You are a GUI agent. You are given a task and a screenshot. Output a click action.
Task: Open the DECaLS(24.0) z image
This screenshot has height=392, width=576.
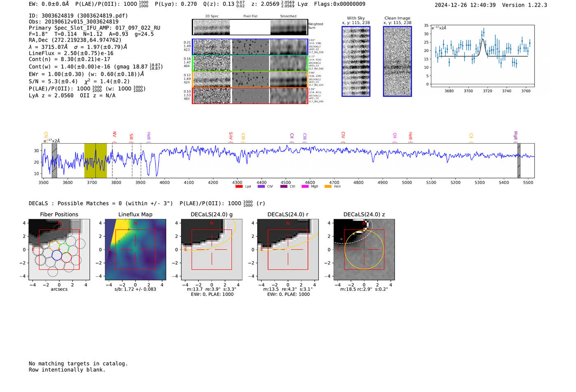point(364,249)
